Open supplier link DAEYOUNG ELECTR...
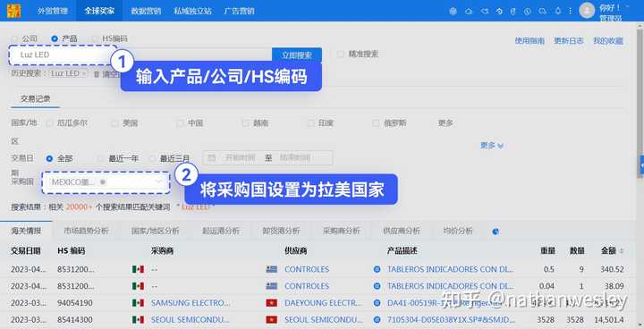The image size is (644, 329). 324,303
